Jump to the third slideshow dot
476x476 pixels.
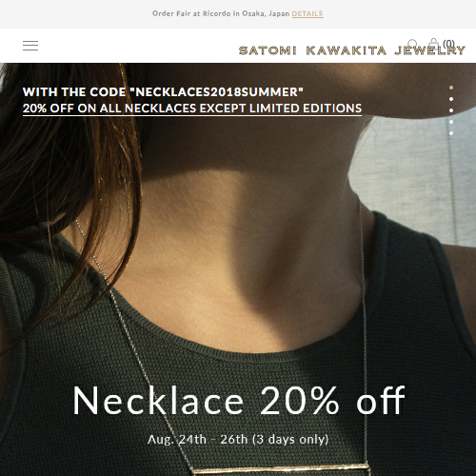click(x=451, y=110)
